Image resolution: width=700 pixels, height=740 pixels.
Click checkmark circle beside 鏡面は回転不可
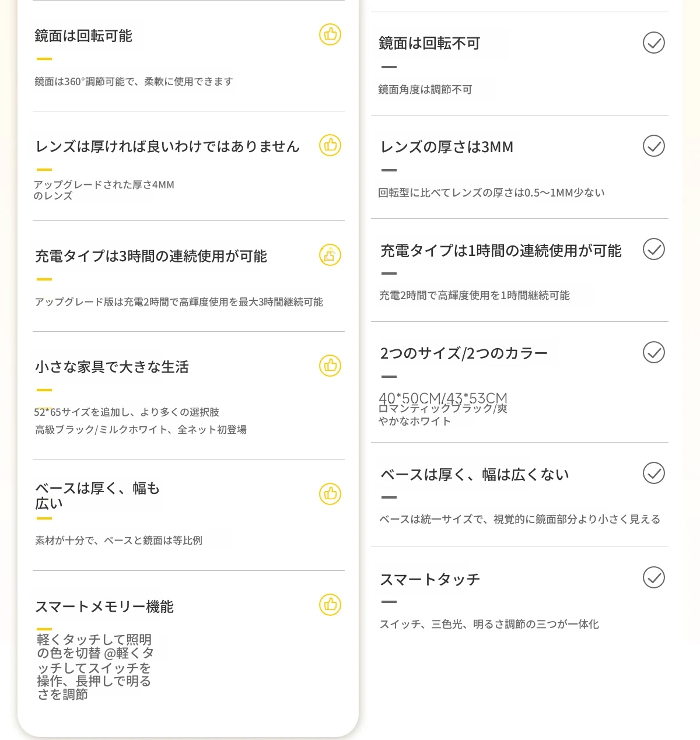[x=653, y=43]
